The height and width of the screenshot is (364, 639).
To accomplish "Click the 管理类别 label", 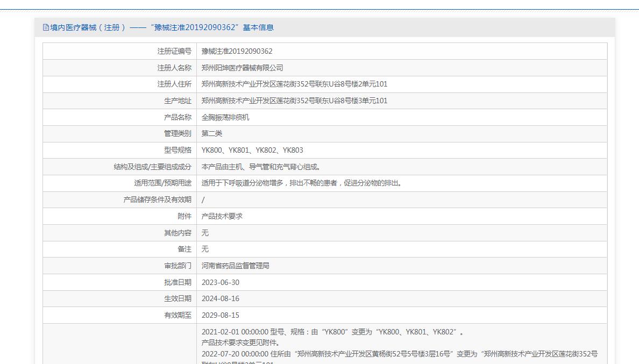I will pos(177,133).
